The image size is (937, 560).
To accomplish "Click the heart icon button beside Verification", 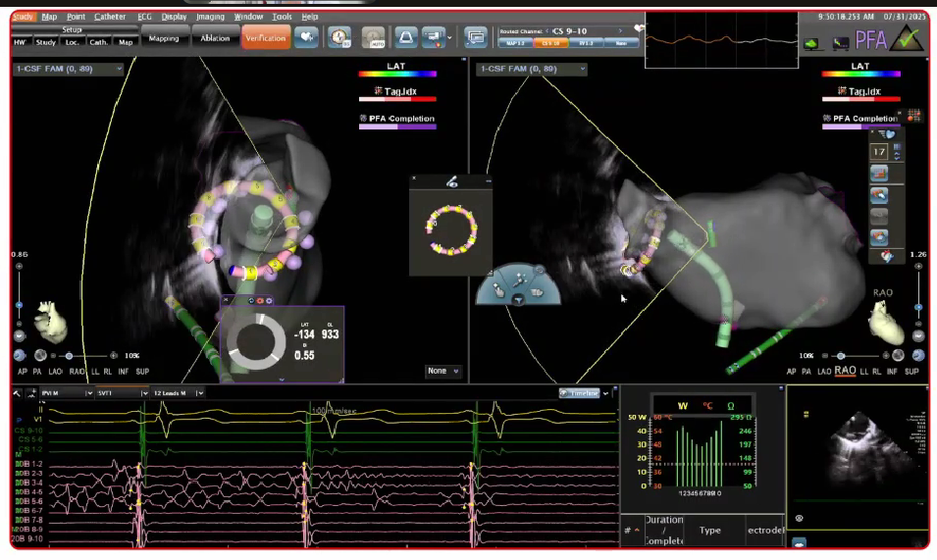I will 307,37.
